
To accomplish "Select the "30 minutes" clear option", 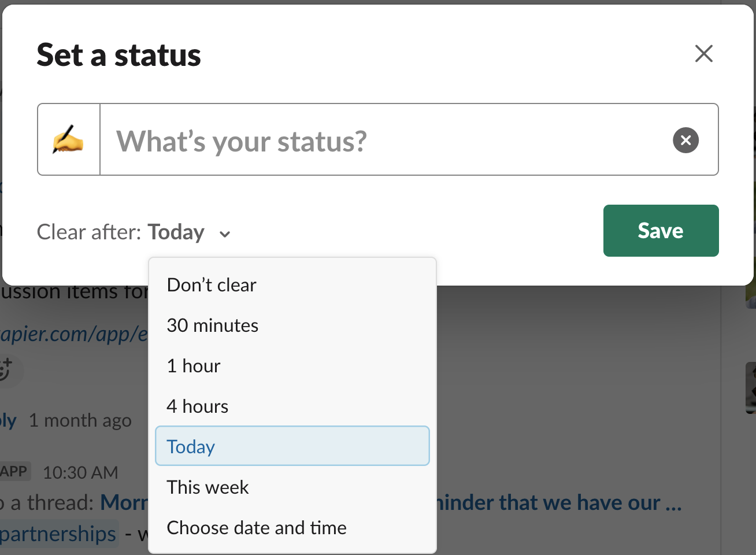I will point(213,325).
